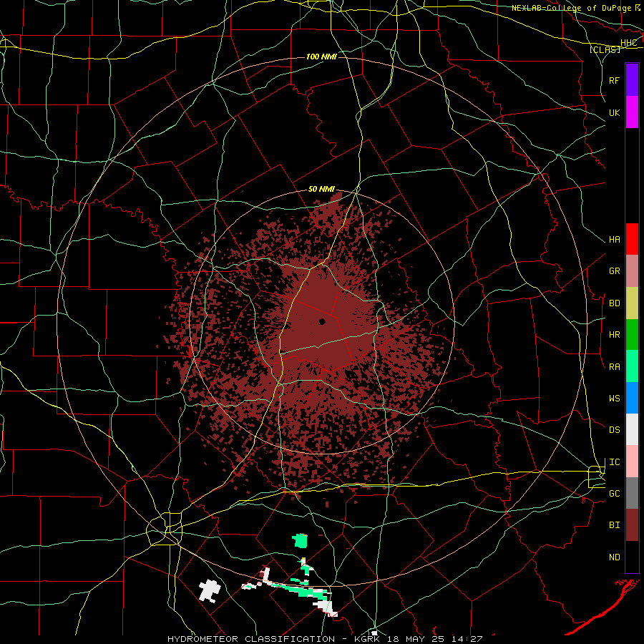Image resolution: width=644 pixels, height=644 pixels.
Task: Click the HA red legend swatch
Action: (632, 239)
